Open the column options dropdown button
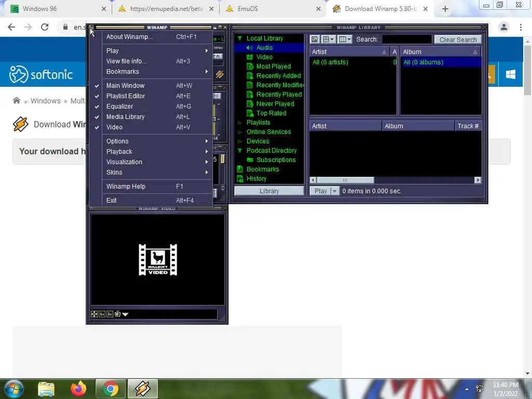532x399 pixels. coord(345,39)
